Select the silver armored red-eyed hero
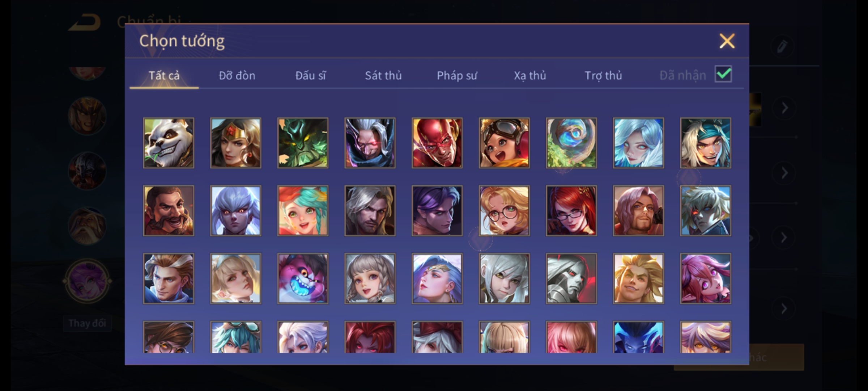Viewport: 868px width, 391px height. click(571, 278)
